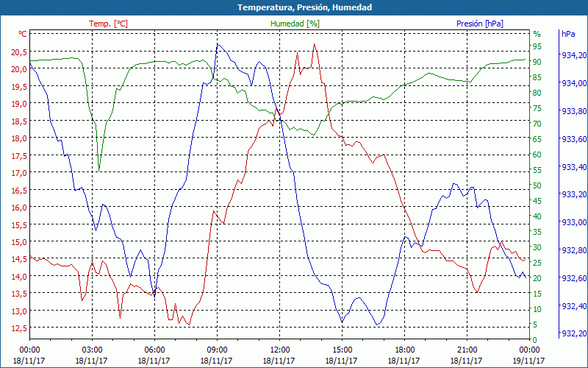Click the 70 humidity axis value
This screenshot has width=588, height=368.
click(537, 124)
